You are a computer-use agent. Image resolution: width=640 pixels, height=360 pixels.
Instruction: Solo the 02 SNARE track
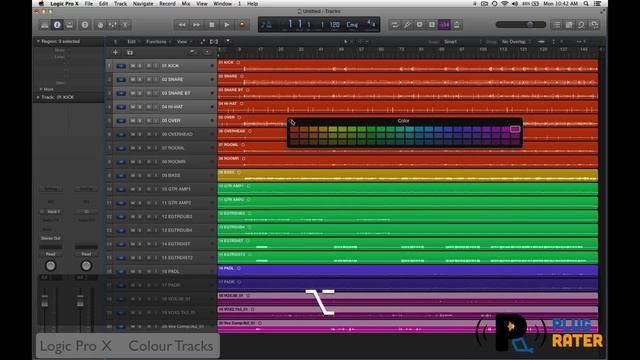[x=140, y=80]
